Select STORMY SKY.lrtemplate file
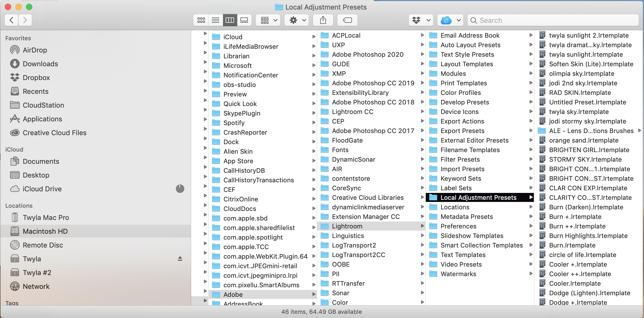644x318 pixels. (585, 159)
